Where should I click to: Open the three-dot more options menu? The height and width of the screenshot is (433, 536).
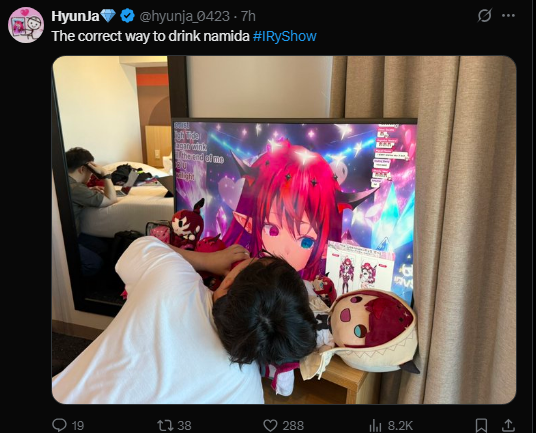click(x=508, y=15)
